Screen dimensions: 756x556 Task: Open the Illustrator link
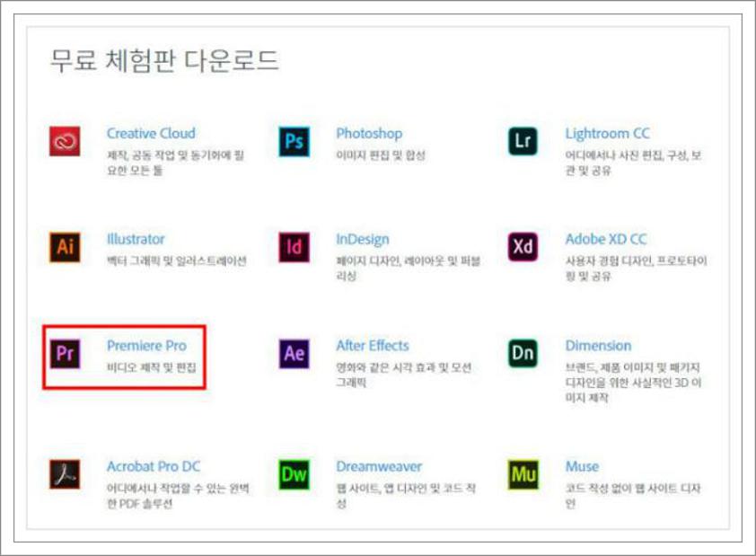pyautogui.click(x=136, y=239)
